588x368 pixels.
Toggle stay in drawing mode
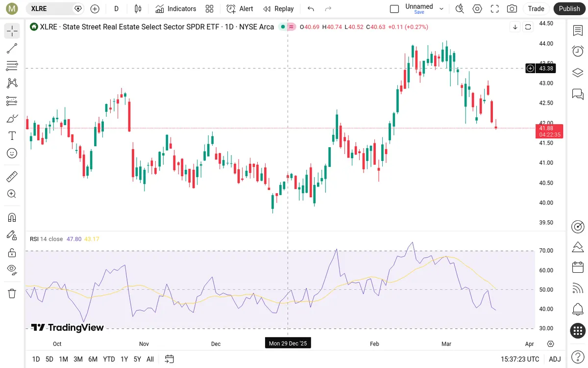pos(12,235)
